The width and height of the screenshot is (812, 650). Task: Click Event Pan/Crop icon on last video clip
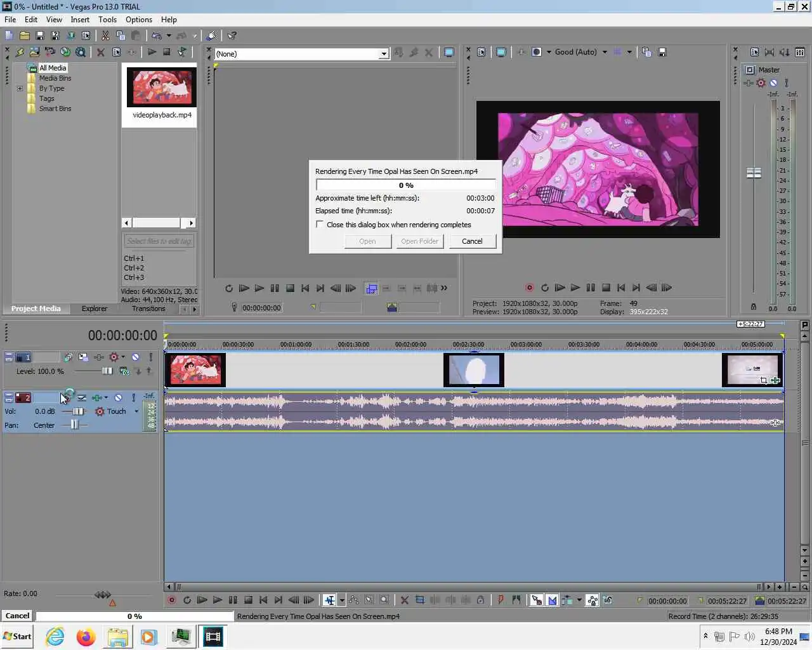coord(764,380)
